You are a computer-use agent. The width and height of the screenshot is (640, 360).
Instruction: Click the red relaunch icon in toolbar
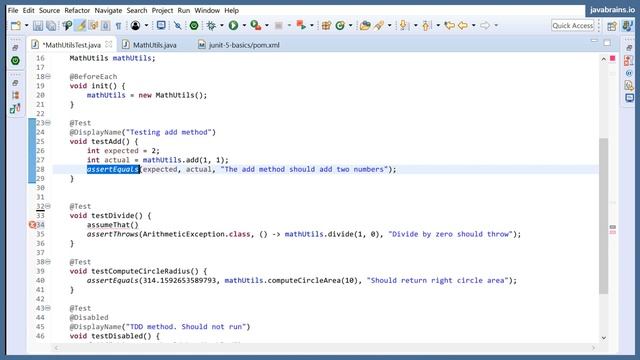coord(301,26)
